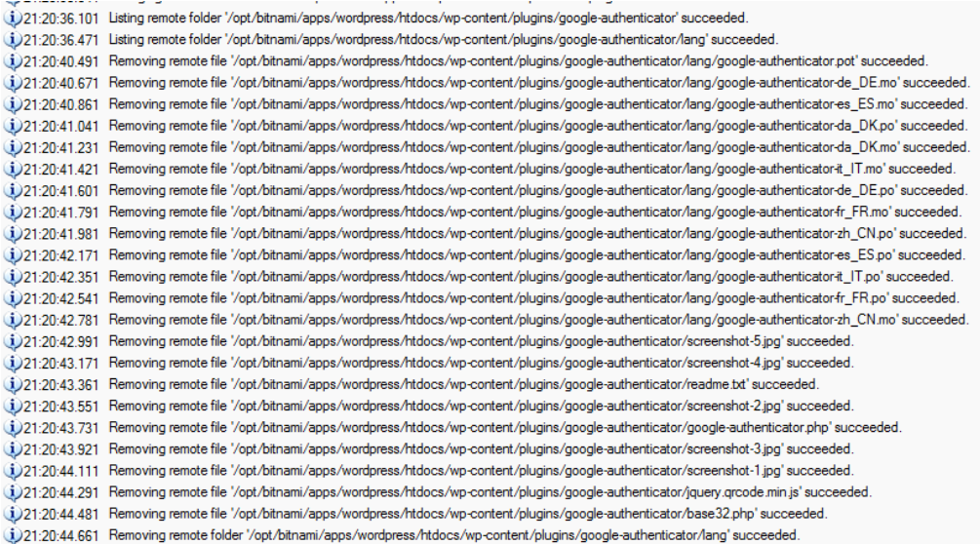Screen dimensions: 980x544
Task: Click info icon beside 21:20:42.171 entry
Action: 13,255
